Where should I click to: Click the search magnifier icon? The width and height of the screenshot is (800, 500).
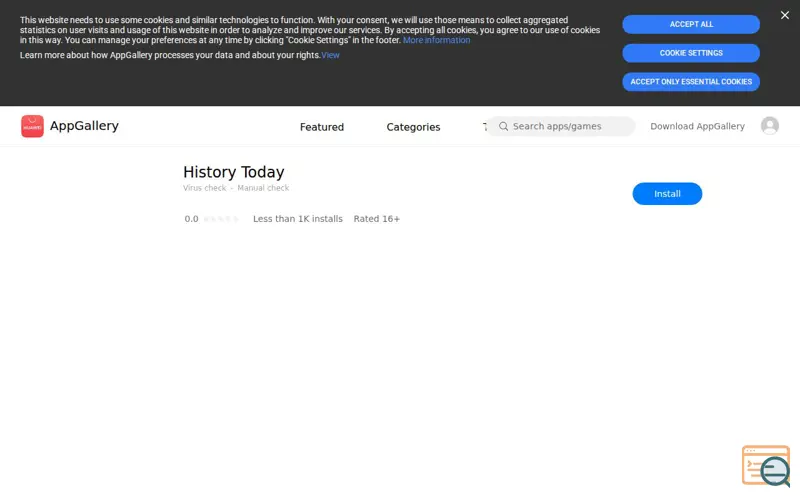pos(504,126)
